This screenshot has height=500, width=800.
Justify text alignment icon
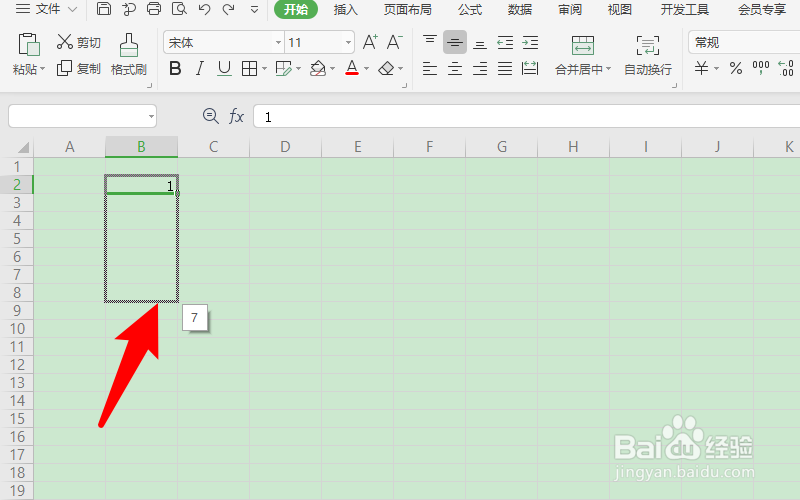[505, 68]
